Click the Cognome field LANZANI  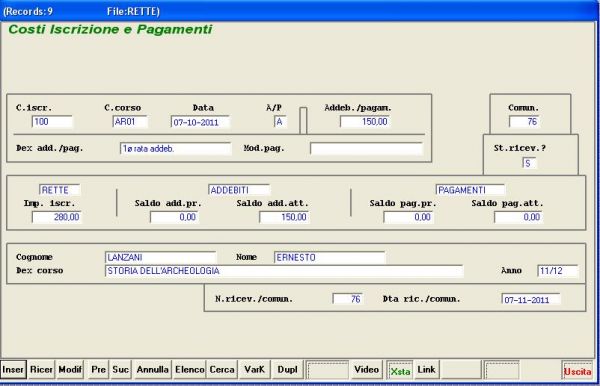click(161, 257)
